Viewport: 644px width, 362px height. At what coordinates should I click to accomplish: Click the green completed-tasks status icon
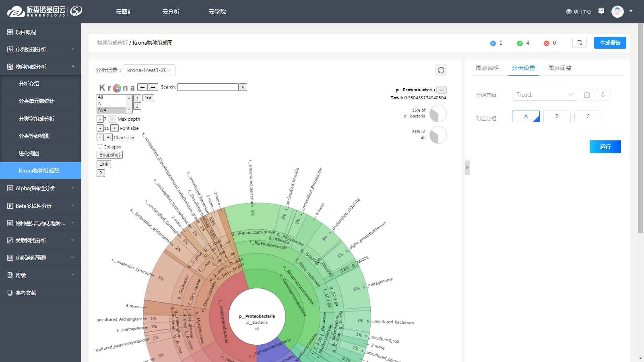pyautogui.click(x=520, y=43)
